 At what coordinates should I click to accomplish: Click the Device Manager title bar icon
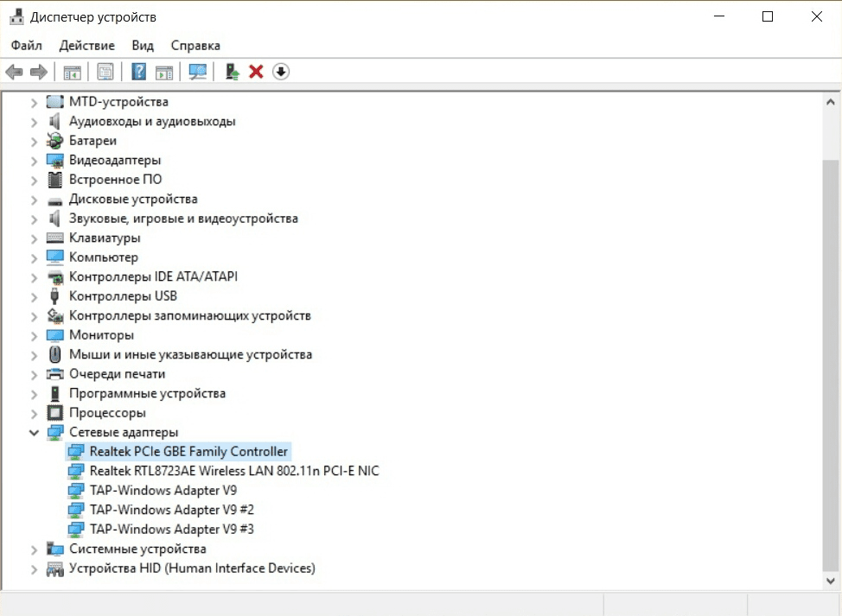tap(16, 17)
